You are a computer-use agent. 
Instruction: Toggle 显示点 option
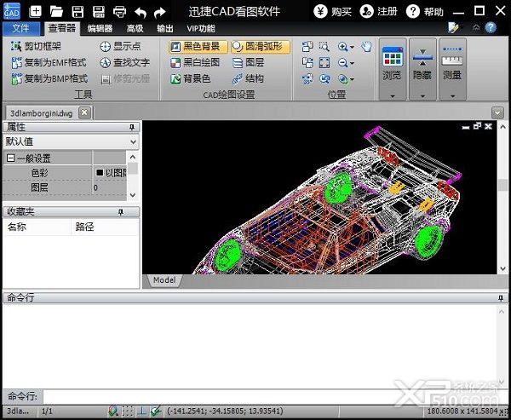point(120,46)
